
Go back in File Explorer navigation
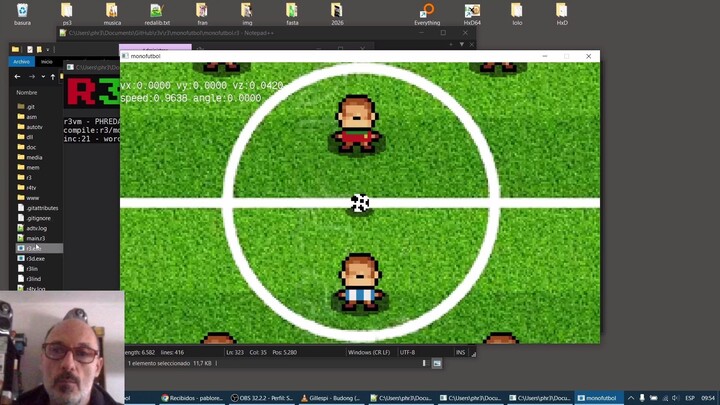point(17,77)
